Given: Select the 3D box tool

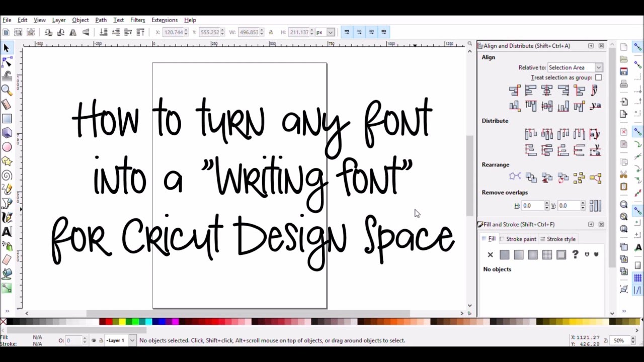Looking at the screenshot, I should (7, 133).
